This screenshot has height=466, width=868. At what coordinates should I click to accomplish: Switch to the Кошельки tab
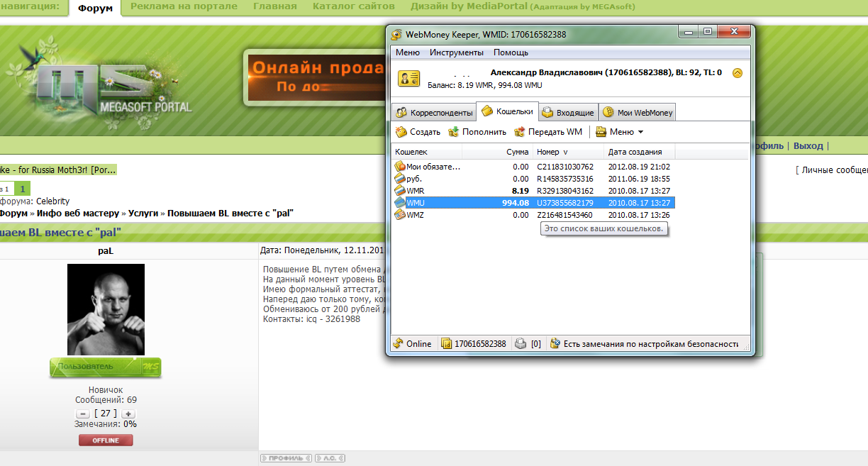[x=507, y=111]
